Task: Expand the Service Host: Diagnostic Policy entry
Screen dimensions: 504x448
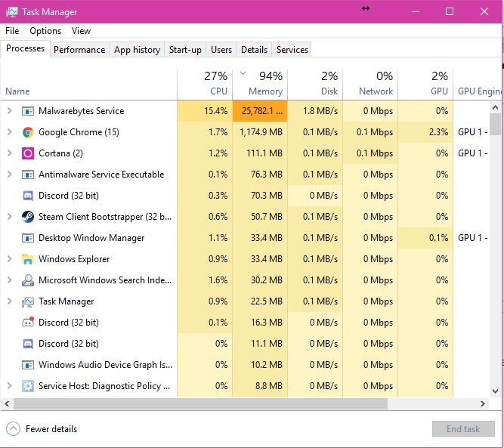Action: pos(9,385)
